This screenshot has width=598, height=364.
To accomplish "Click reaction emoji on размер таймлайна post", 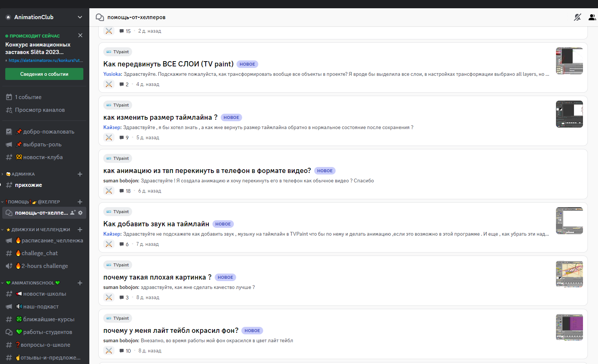I will point(109,138).
